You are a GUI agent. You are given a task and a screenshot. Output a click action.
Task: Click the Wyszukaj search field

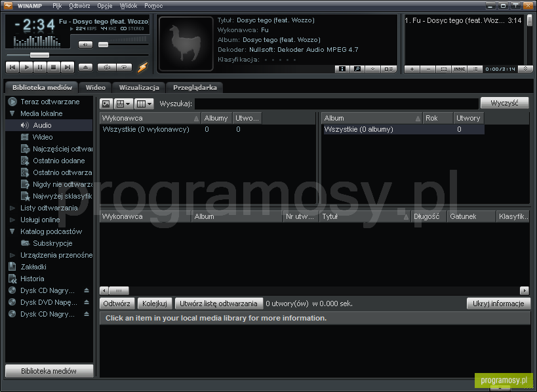(336, 104)
